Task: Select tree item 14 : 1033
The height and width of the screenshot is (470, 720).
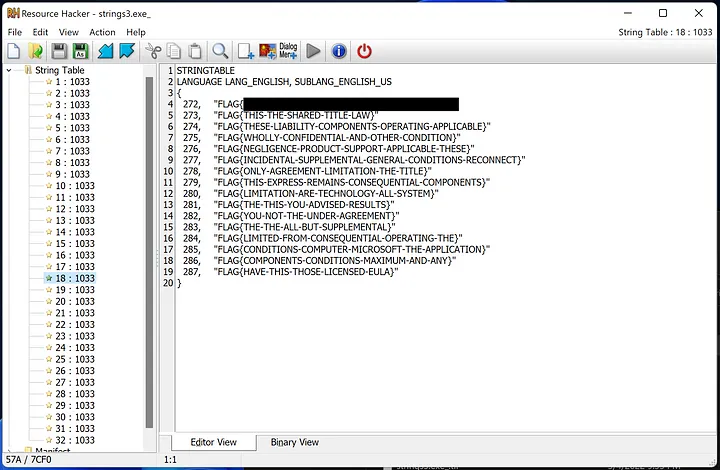Action: coord(75,232)
